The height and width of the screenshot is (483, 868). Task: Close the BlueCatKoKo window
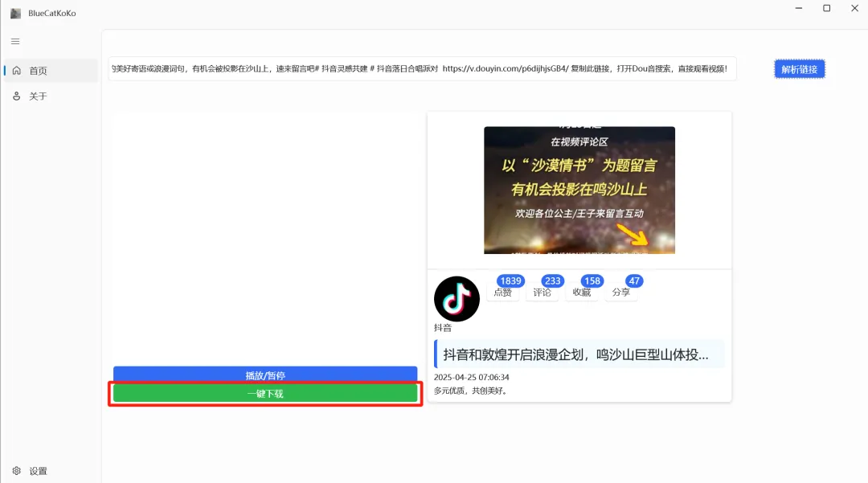pos(854,8)
